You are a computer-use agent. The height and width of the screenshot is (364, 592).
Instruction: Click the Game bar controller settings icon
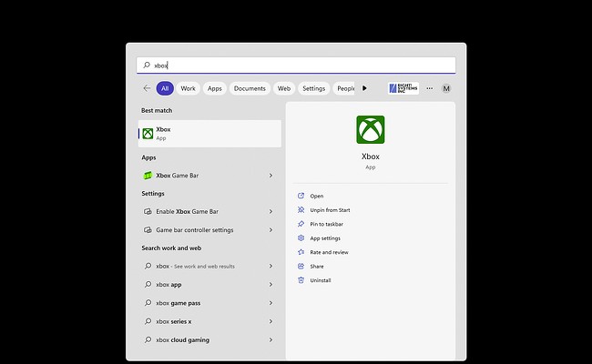pyautogui.click(x=148, y=230)
